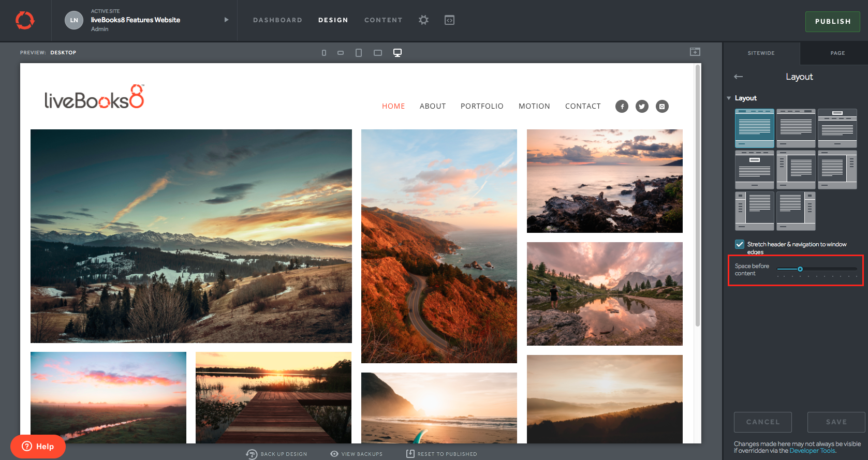Open the Instagram icon in site header
Viewport: 868px width, 460px height.
[662, 107]
